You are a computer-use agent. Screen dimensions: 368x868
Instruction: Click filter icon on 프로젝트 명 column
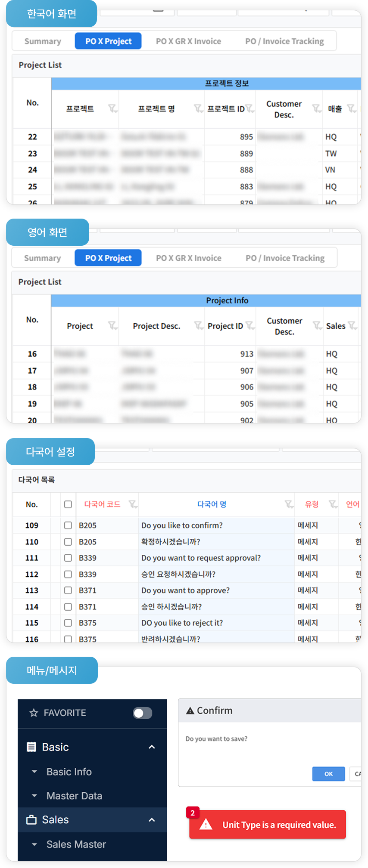(x=198, y=108)
